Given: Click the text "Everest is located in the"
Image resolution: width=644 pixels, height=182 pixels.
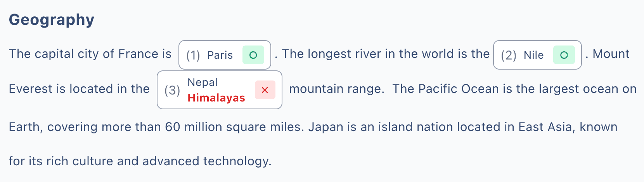Looking at the screenshot, I should [x=79, y=89].
